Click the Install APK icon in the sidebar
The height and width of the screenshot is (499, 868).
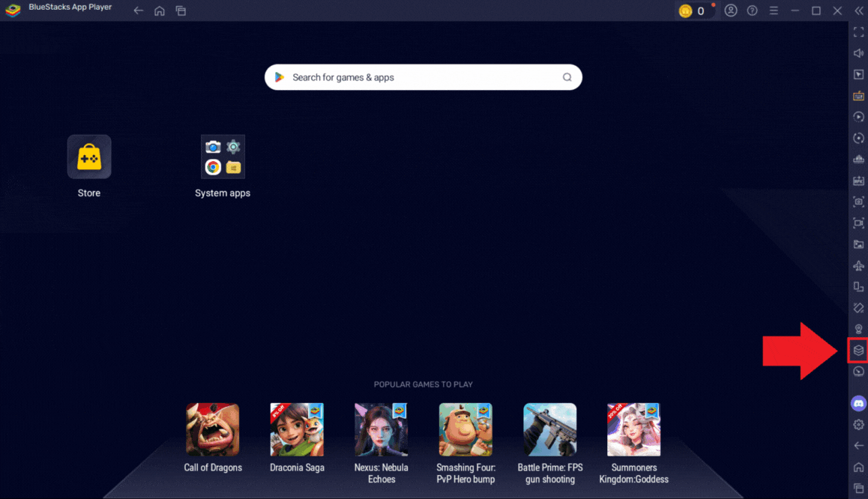pyautogui.click(x=858, y=181)
